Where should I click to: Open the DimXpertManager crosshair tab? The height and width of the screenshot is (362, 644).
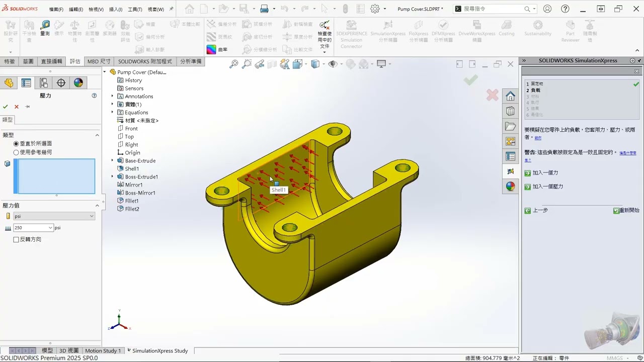[61, 83]
